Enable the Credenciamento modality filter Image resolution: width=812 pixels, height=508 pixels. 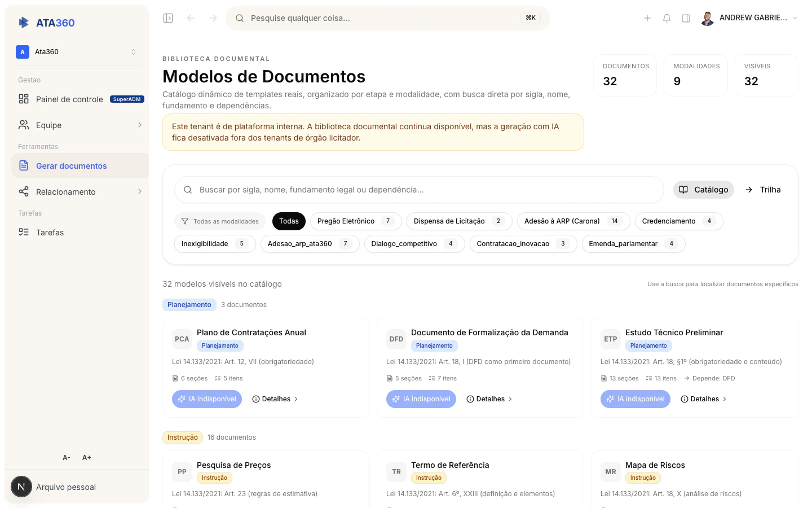pos(678,221)
